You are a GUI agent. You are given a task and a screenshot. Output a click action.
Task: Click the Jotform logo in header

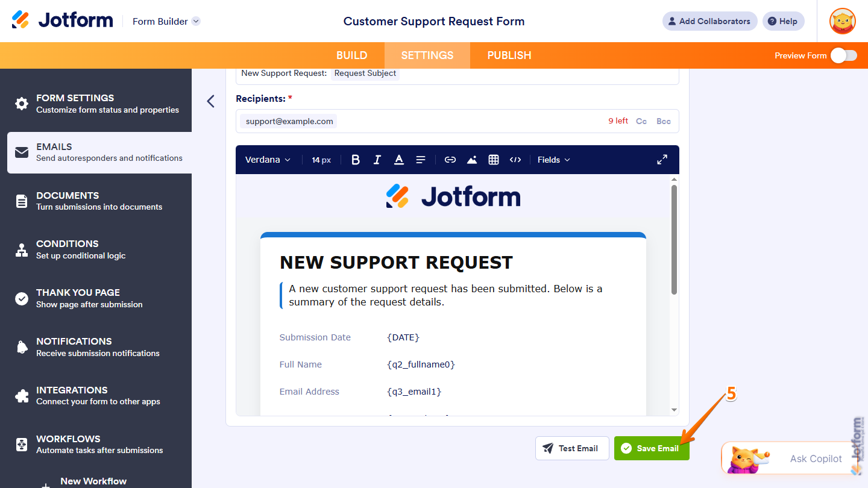click(x=62, y=20)
